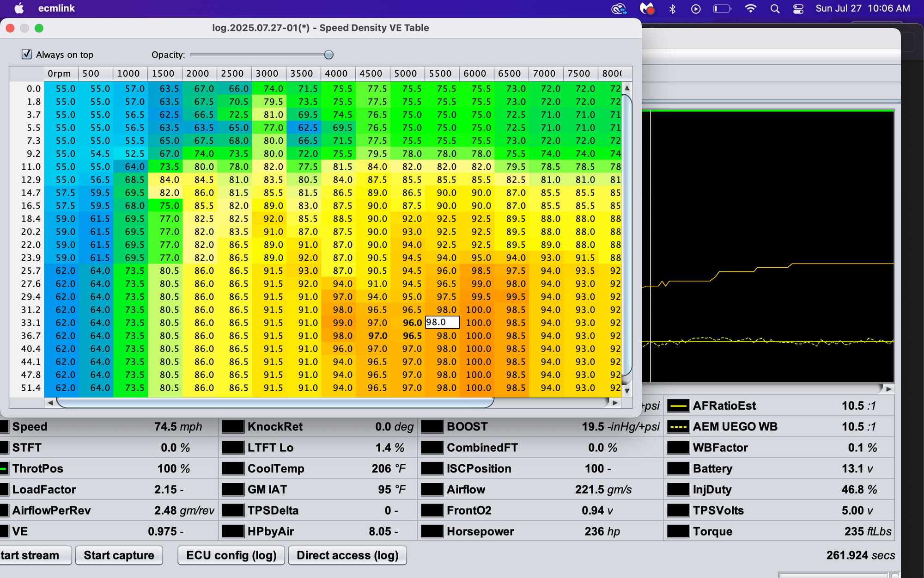
Task: Click the graph horizontal scrollbar right arrow
Action: (x=888, y=389)
